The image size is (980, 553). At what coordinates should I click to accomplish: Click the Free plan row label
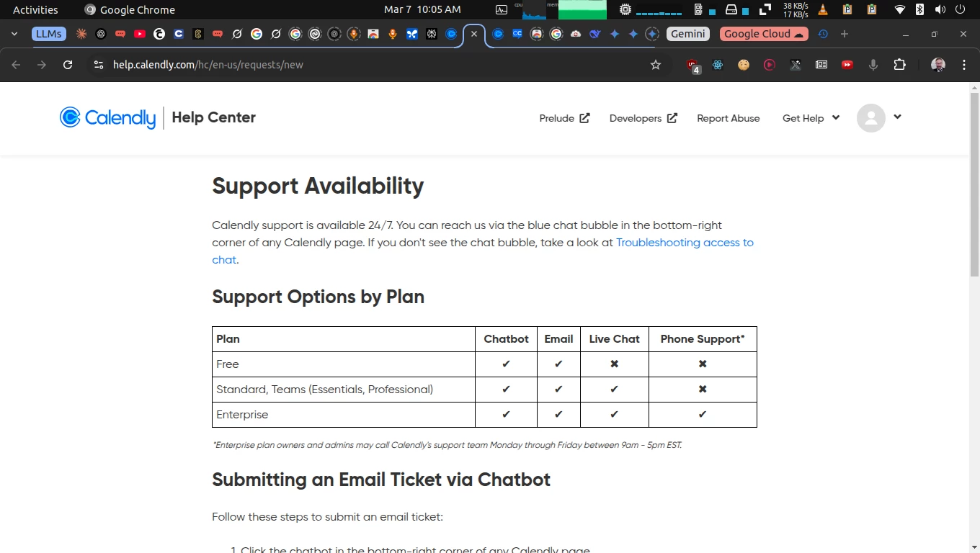point(228,364)
